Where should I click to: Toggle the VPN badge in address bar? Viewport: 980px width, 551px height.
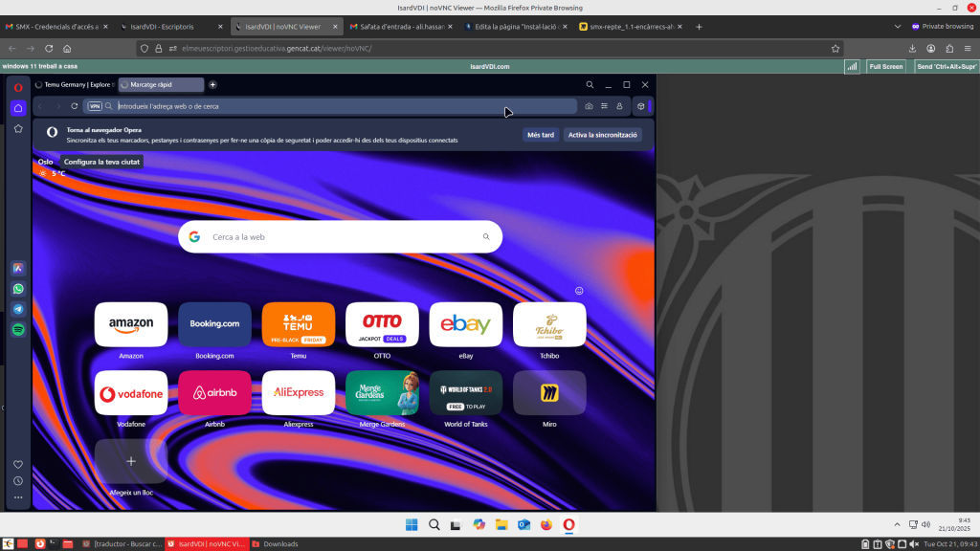[95, 106]
